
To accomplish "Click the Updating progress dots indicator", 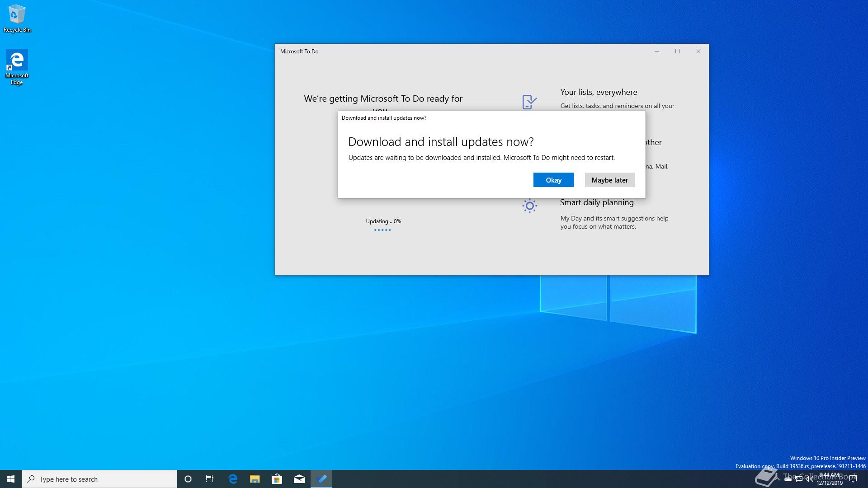I will 382,230.
